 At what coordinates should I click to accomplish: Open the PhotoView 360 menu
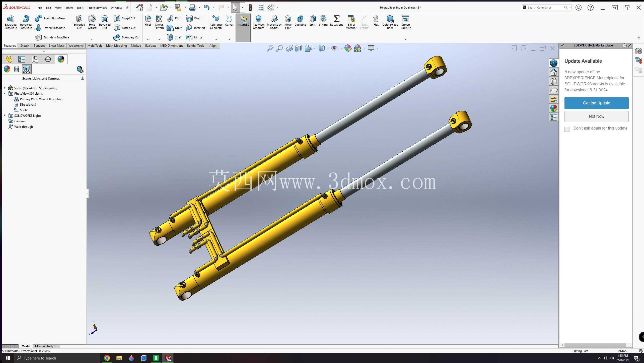click(x=97, y=8)
